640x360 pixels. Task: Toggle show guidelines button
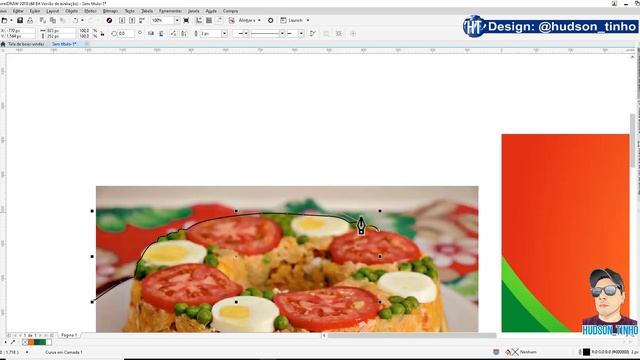(x=219, y=20)
